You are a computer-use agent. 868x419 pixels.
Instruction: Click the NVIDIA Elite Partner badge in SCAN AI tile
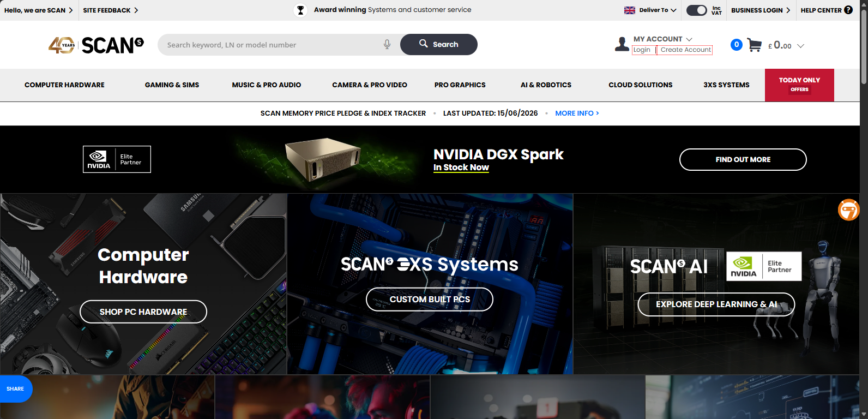pyautogui.click(x=764, y=266)
